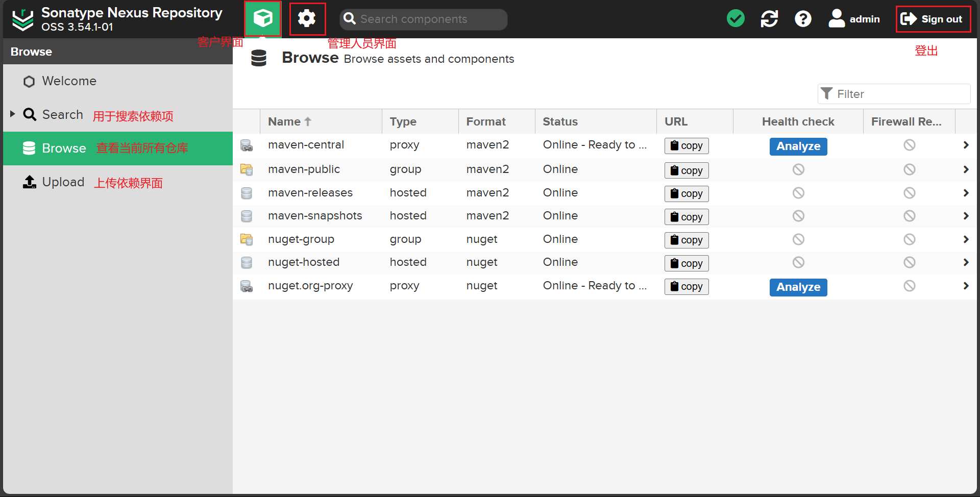This screenshot has width=980, height=497.
Task: Copy URL of maven-central repository
Action: click(x=687, y=146)
